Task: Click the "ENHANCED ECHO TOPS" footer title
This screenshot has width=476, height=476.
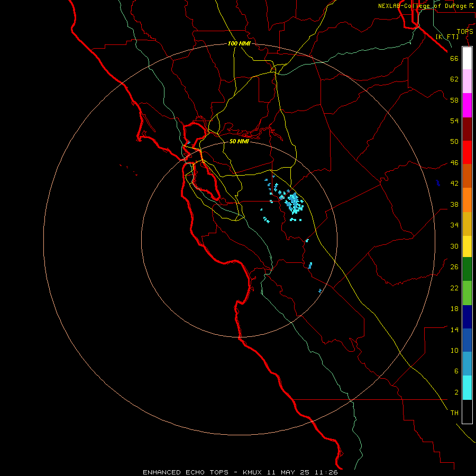Action: 186,472
